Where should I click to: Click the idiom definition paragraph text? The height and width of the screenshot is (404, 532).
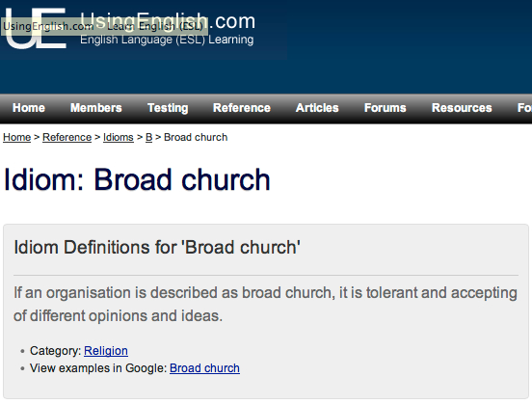click(265, 304)
